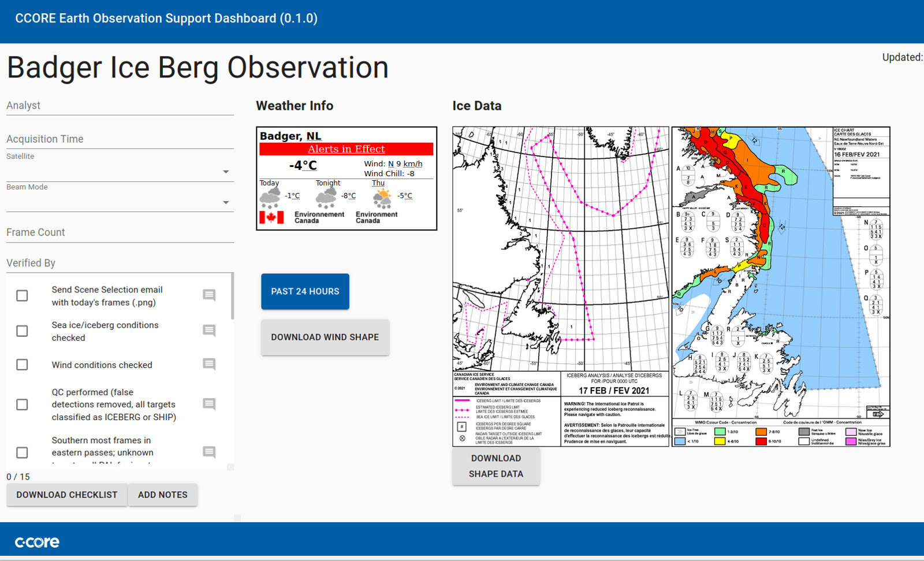This screenshot has width=924, height=561.
Task: Expand the Beam Mode selector
Action: 226,202
